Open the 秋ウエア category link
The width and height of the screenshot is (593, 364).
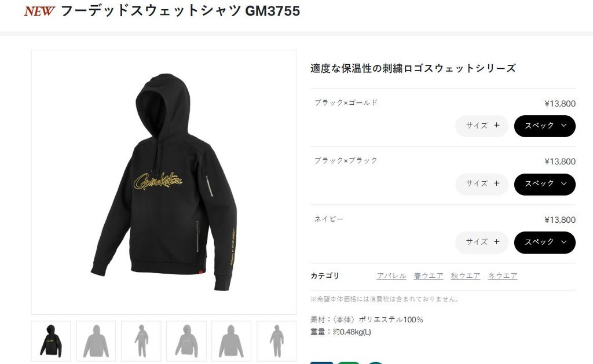pyautogui.click(x=466, y=276)
